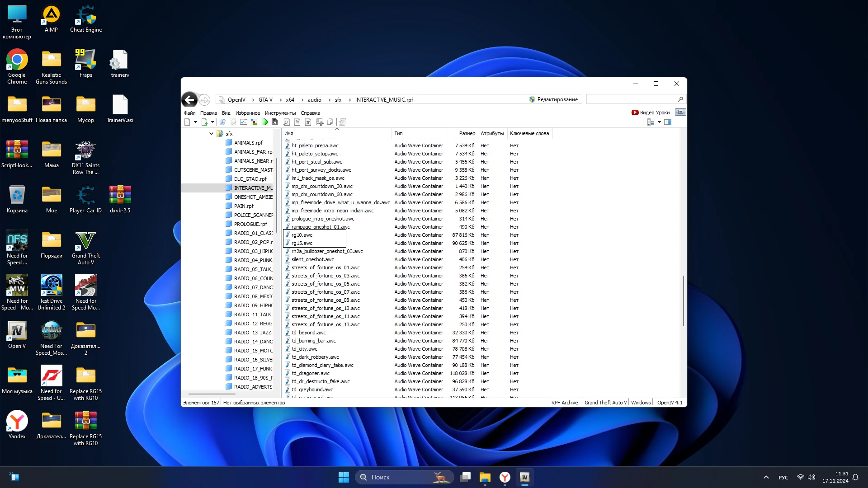Open the view mode dropdown arrow
Image resolution: width=868 pixels, height=488 pixels.
(659, 122)
